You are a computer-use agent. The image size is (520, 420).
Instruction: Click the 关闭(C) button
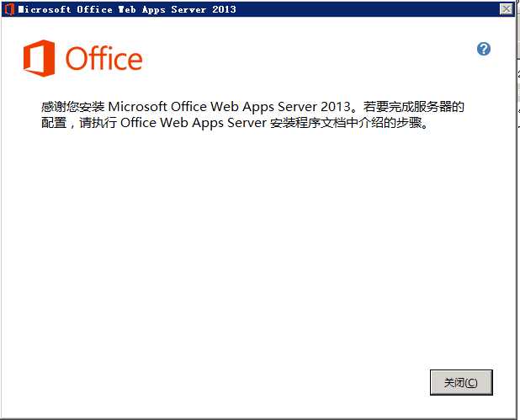point(461,382)
